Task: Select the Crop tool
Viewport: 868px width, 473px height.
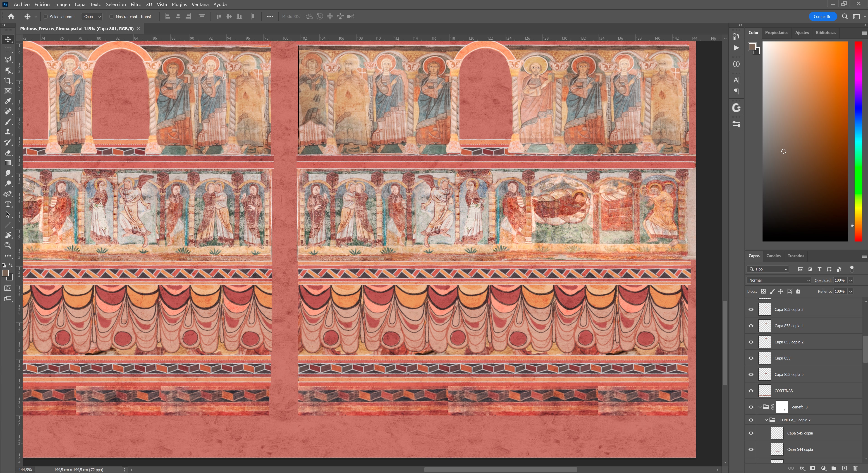Action: (x=8, y=81)
